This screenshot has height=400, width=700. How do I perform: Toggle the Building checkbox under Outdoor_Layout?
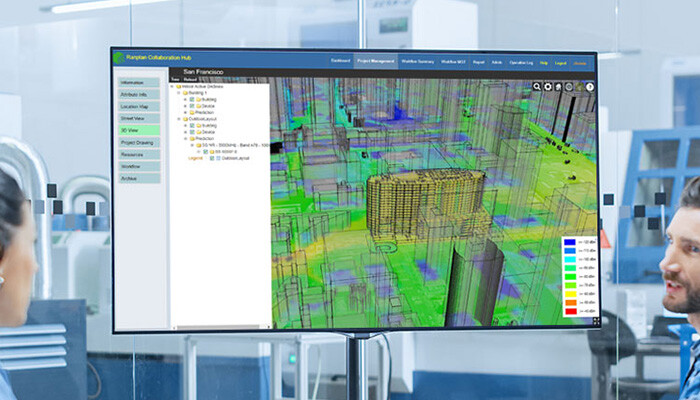pyautogui.click(x=193, y=126)
